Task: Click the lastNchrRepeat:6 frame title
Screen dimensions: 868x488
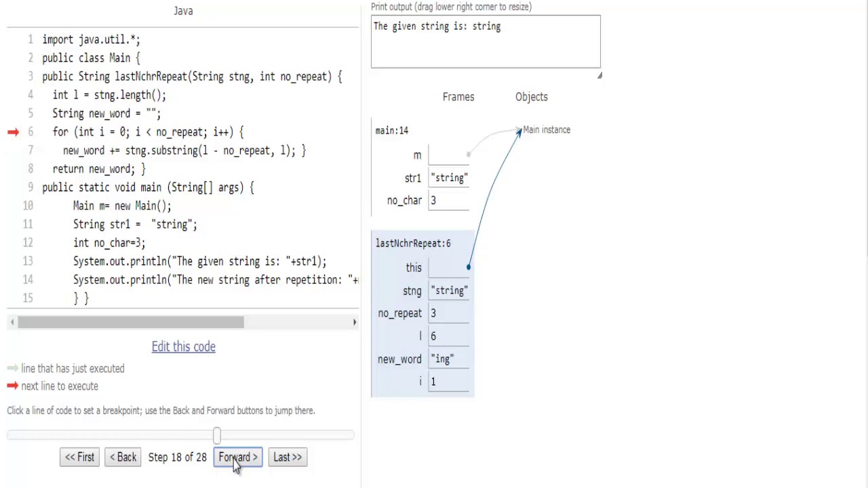Action: [413, 243]
